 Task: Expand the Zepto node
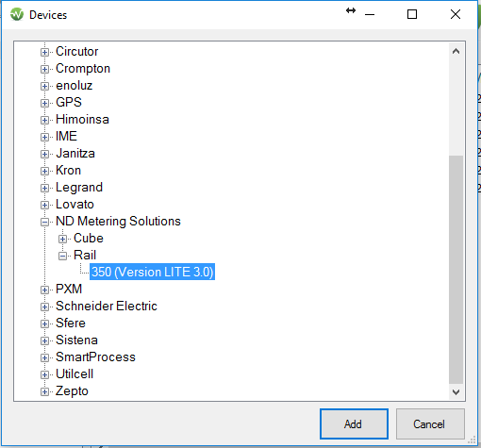coord(44,391)
